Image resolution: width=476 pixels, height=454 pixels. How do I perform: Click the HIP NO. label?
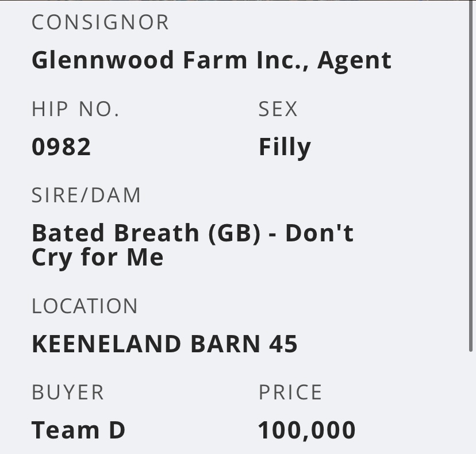(x=75, y=109)
